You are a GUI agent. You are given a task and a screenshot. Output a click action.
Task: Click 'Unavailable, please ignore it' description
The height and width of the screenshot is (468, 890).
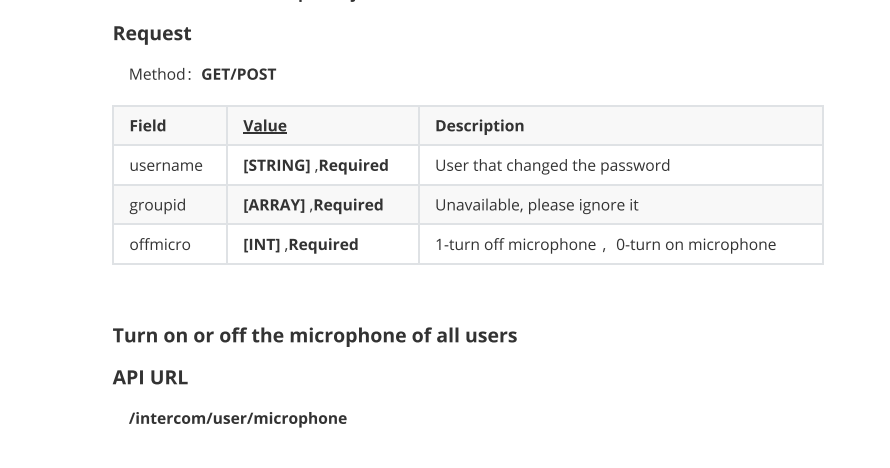tap(536, 205)
